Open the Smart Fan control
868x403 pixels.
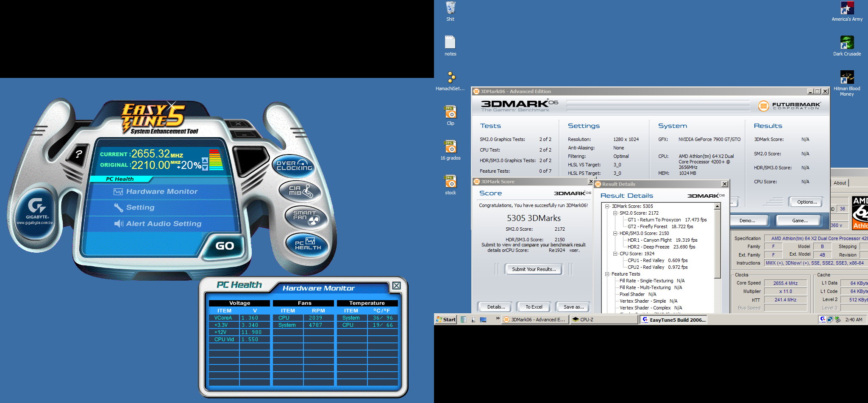(x=306, y=216)
